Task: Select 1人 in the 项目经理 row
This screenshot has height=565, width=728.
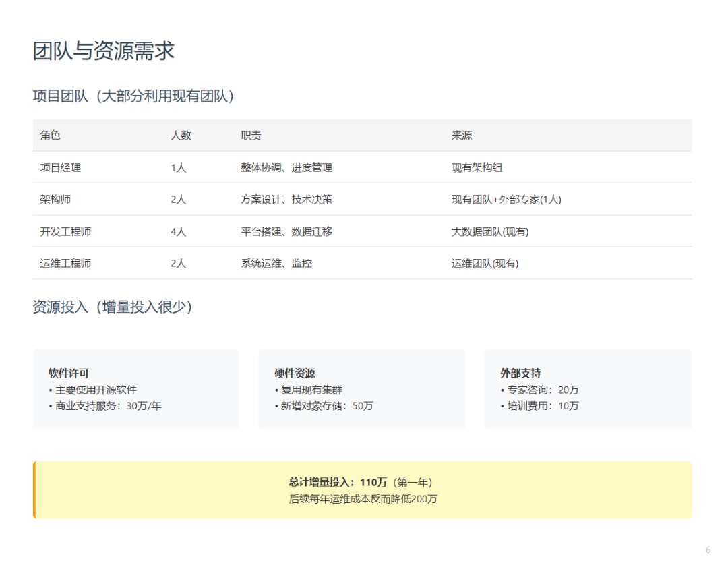Action: [178, 168]
